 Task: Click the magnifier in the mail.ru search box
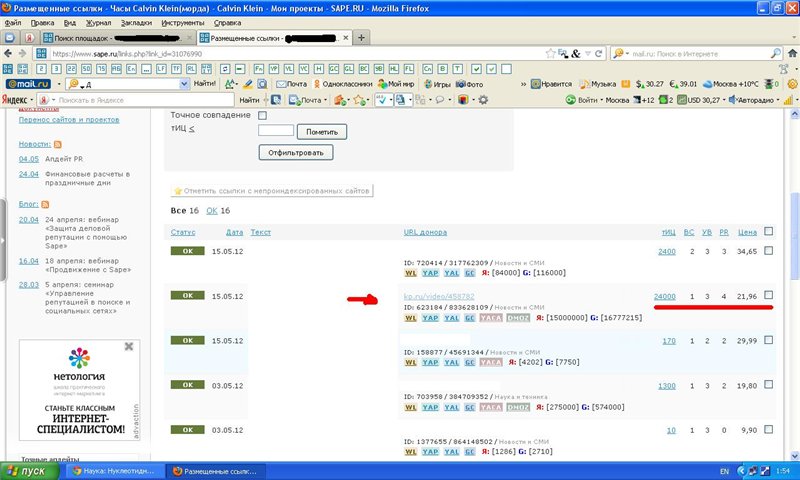click(x=776, y=53)
